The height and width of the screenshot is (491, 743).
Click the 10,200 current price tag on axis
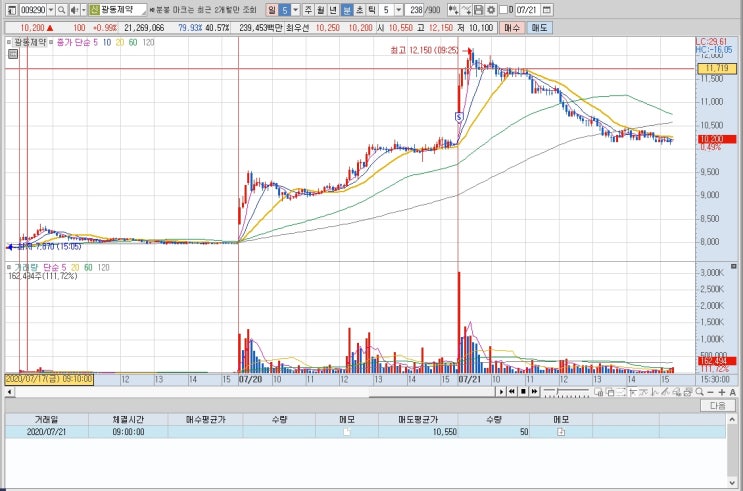tap(717, 139)
